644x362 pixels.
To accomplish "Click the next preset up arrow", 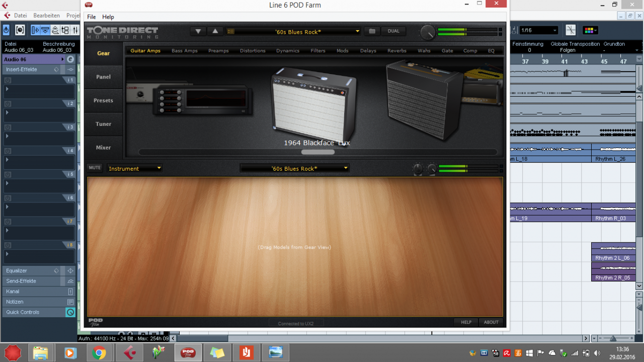I will pos(215,31).
